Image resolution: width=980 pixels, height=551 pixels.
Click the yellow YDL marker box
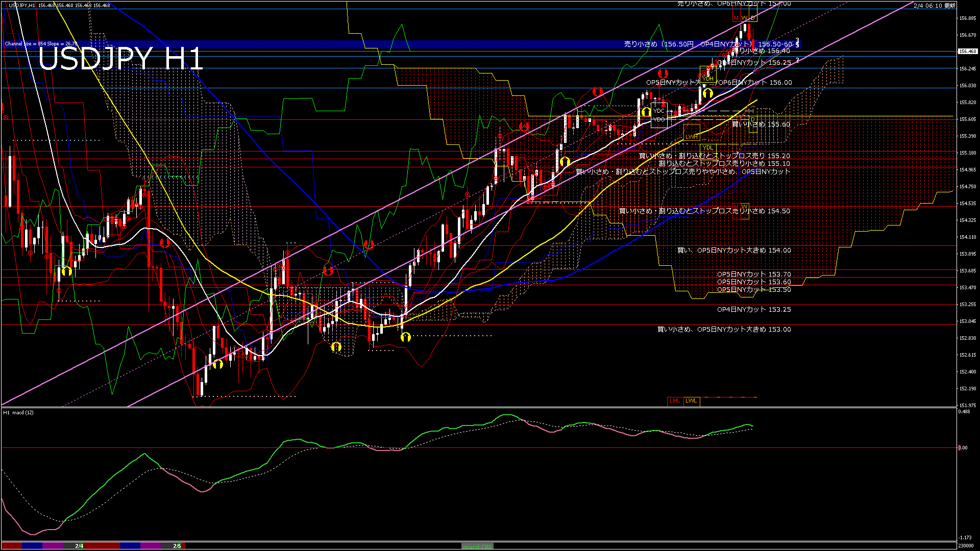click(x=707, y=148)
